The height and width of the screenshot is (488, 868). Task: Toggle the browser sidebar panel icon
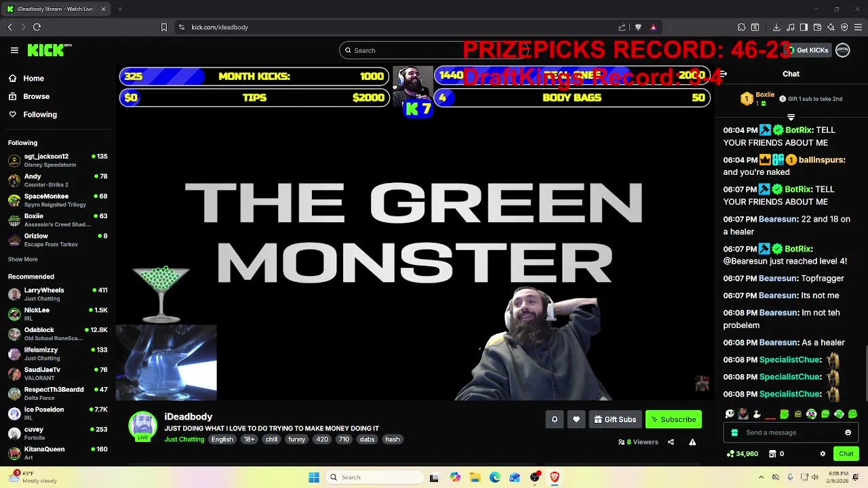pos(804,27)
